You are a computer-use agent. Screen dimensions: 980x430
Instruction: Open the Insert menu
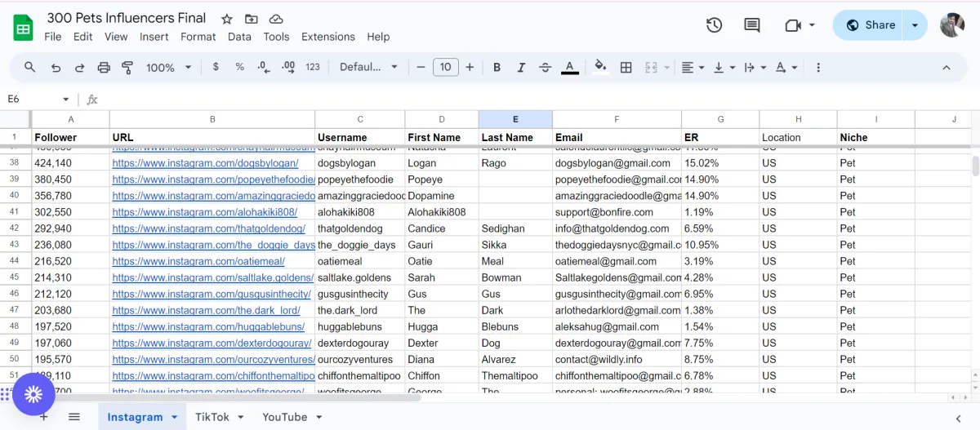[154, 37]
